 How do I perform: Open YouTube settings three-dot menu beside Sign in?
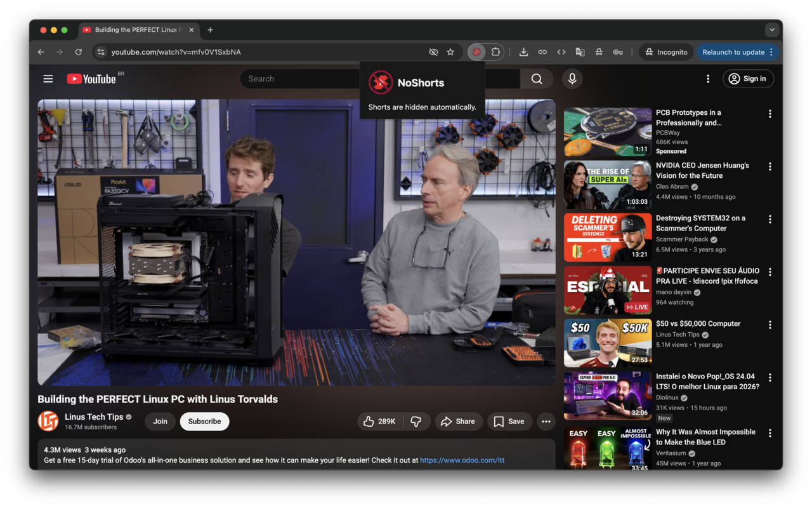coord(708,79)
